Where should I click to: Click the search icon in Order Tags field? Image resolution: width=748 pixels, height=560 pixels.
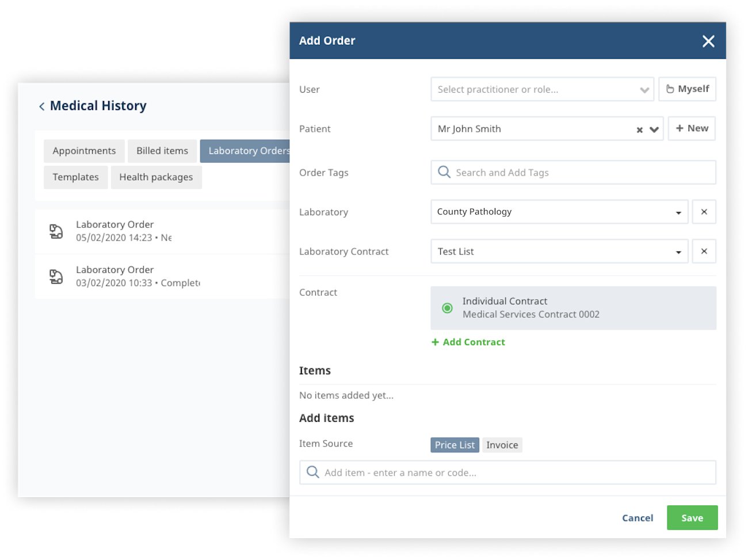(x=444, y=172)
